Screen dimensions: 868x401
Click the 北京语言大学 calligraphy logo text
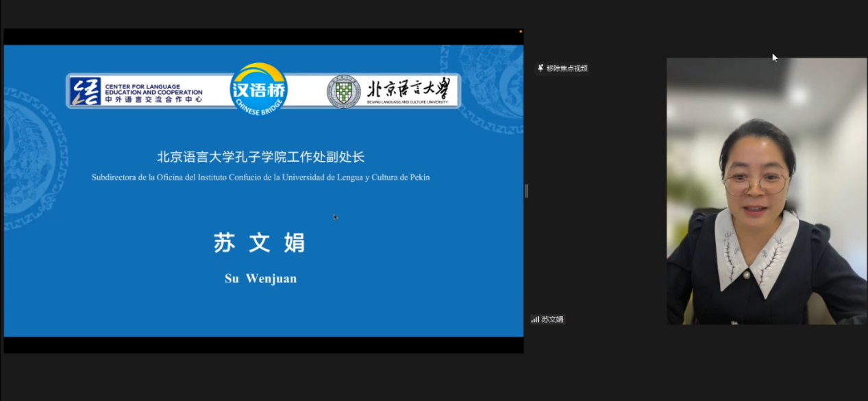(x=409, y=88)
